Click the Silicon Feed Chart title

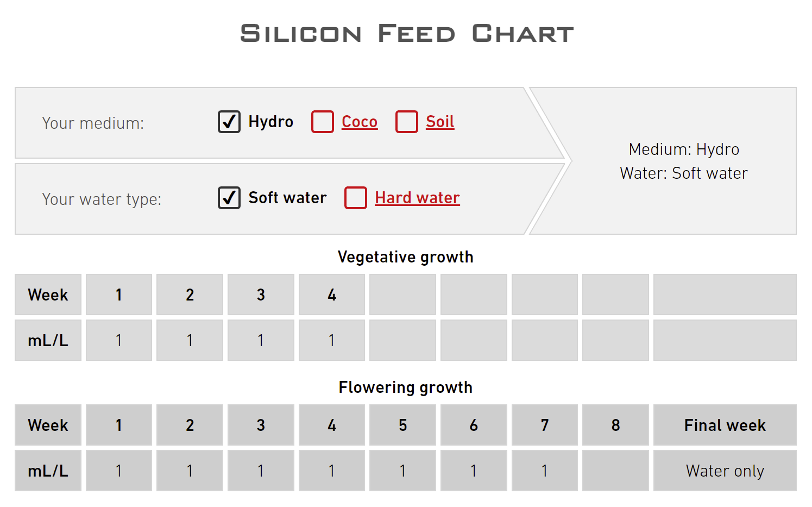click(406, 34)
